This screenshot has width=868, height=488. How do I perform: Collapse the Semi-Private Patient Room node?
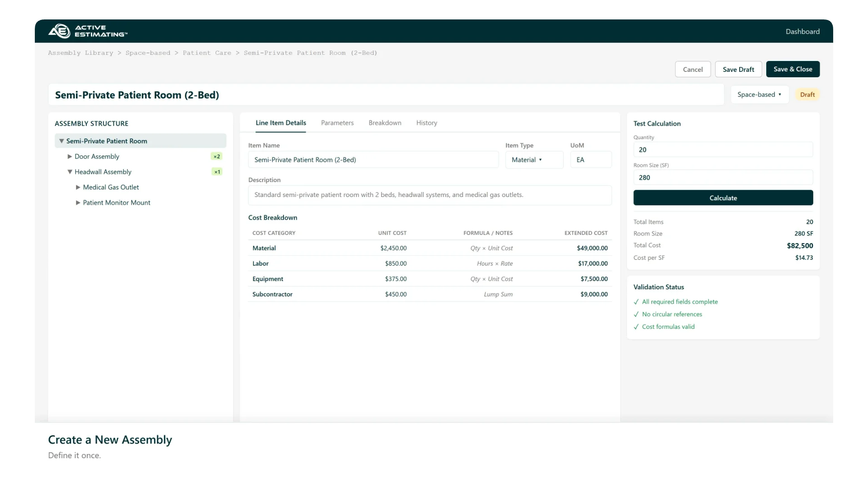[x=61, y=141]
